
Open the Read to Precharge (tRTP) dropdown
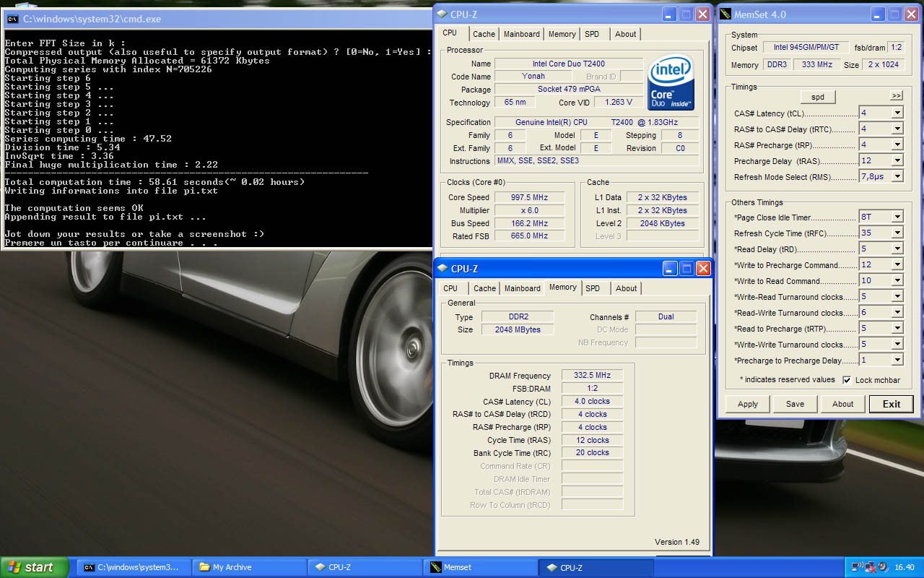[x=897, y=328]
